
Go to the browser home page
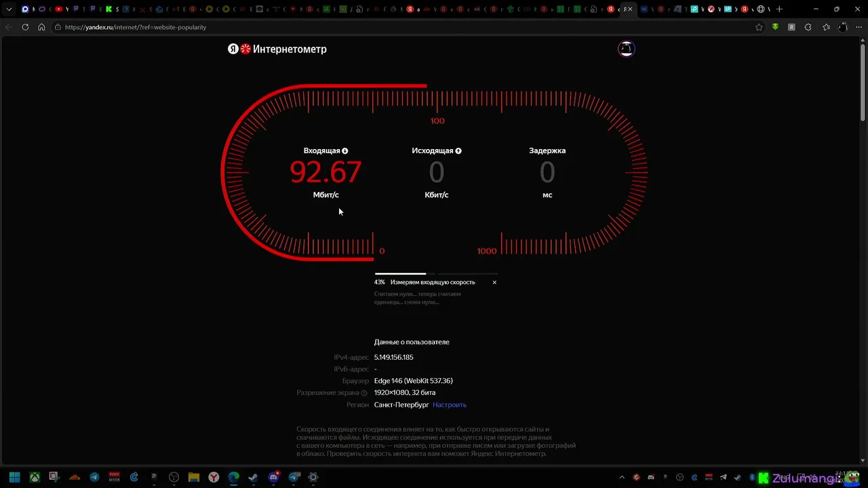coord(41,27)
